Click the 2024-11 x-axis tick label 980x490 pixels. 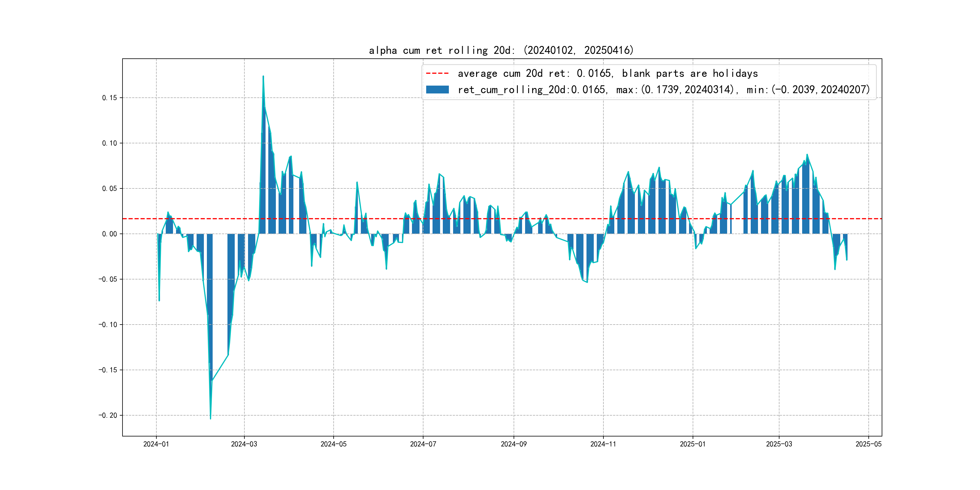[x=603, y=444]
